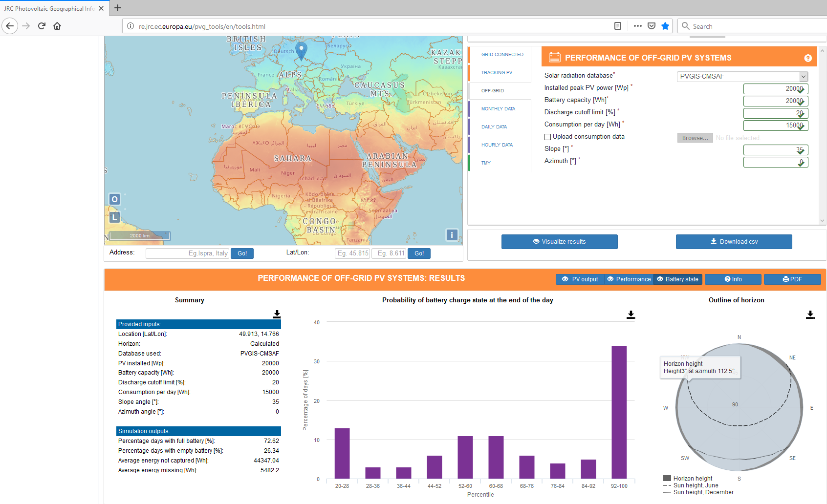Open the browser page actions menu

[x=637, y=26]
